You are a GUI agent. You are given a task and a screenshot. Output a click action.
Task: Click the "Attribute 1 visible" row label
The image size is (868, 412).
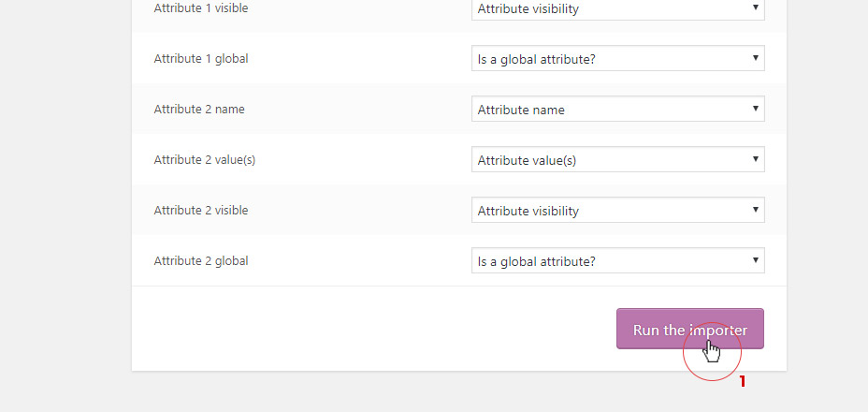pyautogui.click(x=201, y=7)
